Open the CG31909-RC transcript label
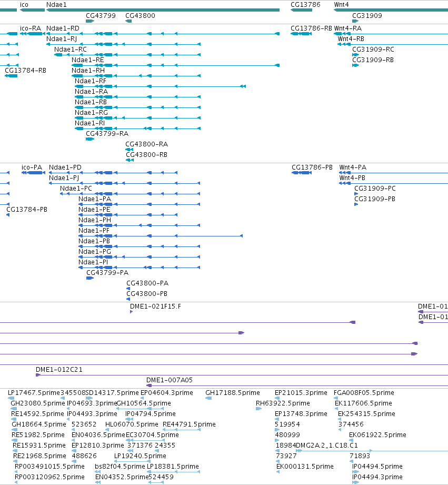Viewport: 448px width, 485px height. (373, 50)
